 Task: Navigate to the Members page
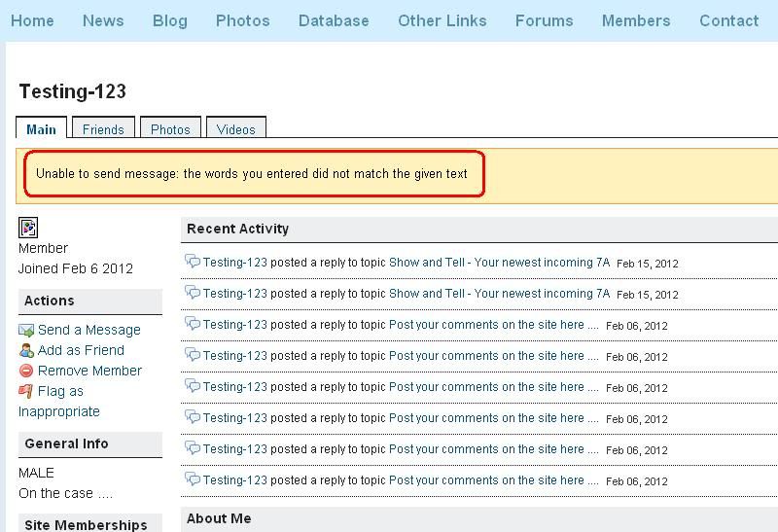tap(636, 20)
